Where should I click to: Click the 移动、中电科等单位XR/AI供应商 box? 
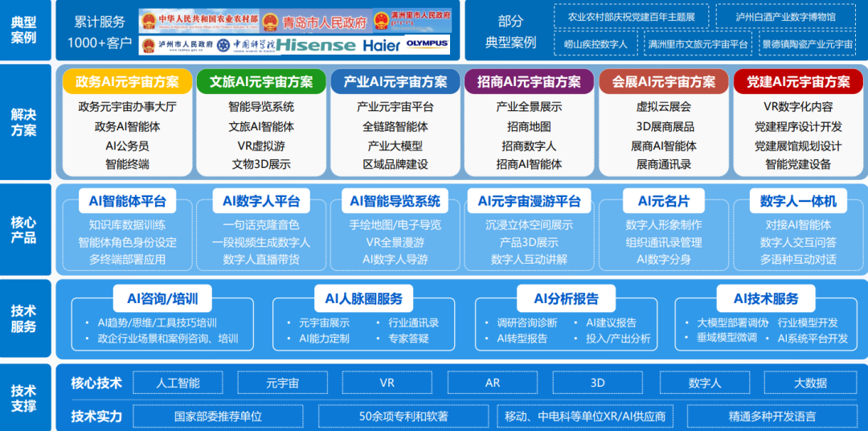pos(587,417)
